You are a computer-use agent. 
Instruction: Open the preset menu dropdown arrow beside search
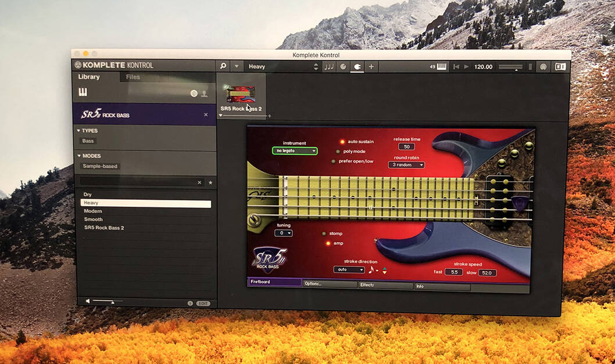[236, 67]
